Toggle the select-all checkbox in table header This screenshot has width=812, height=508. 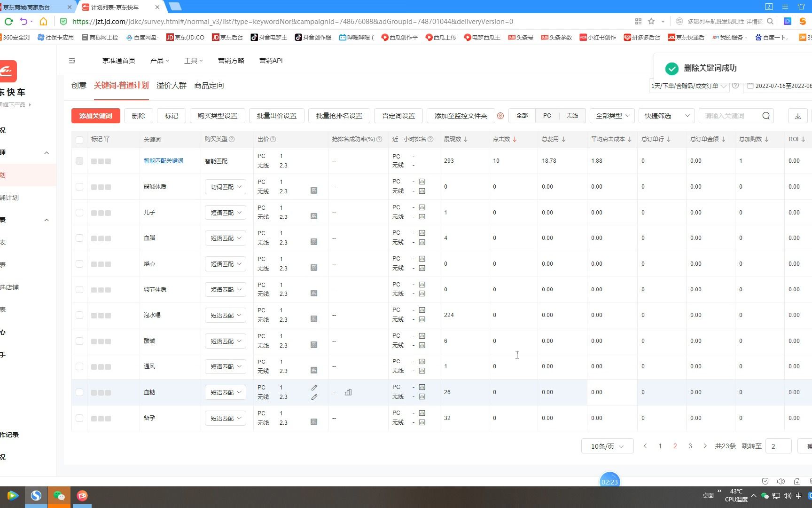tap(79, 140)
